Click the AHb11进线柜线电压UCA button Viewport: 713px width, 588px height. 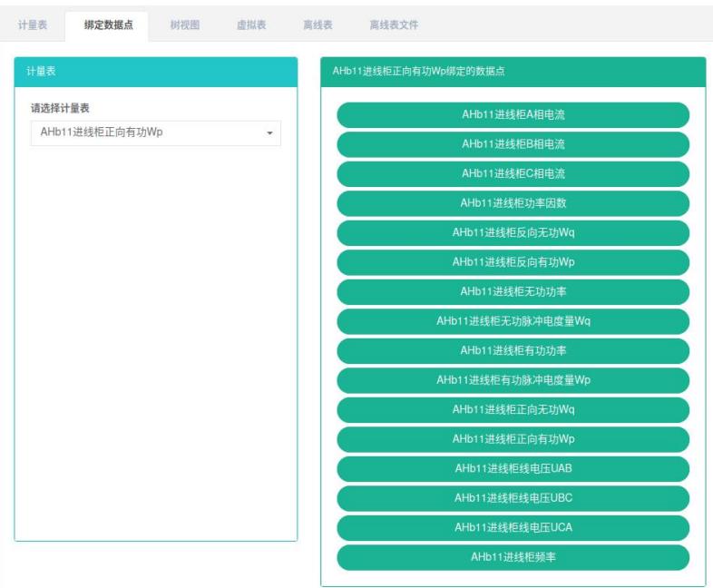pos(513,528)
